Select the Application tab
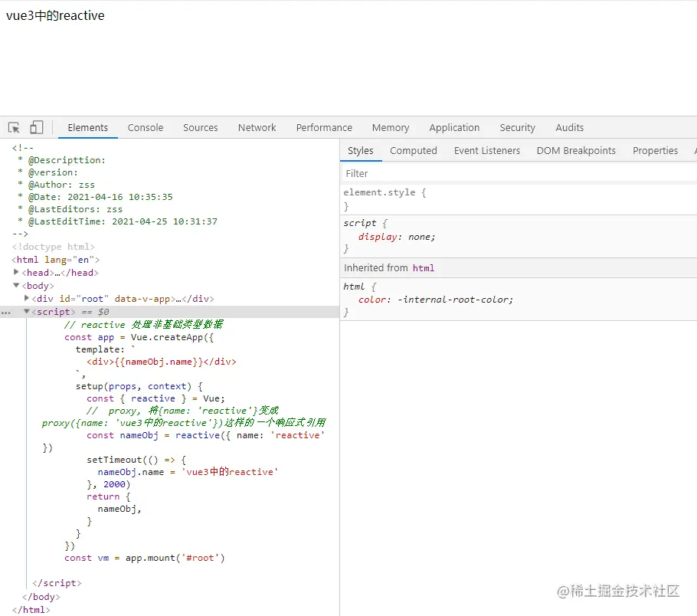Image resolution: width=697 pixels, height=616 pixels. coord(454,128)
